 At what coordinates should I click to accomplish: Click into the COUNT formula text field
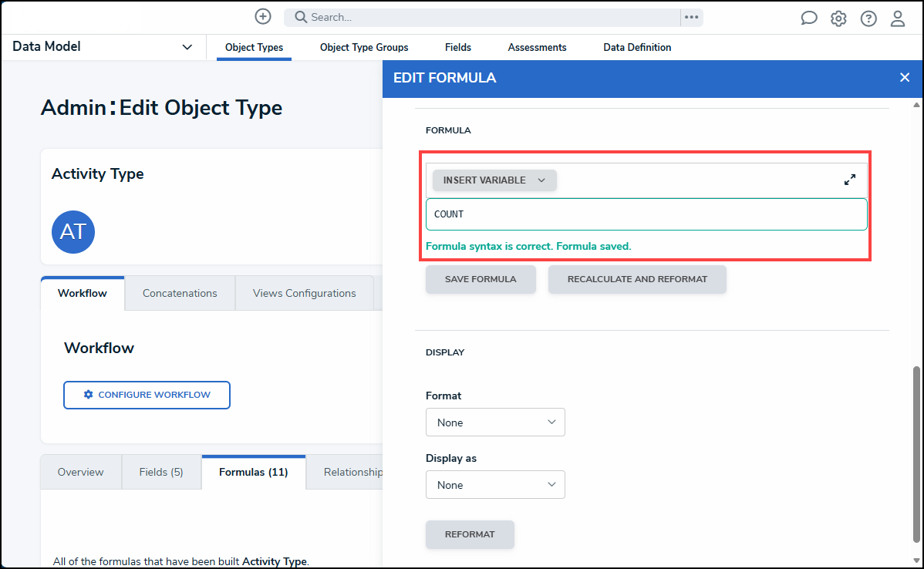646,214
